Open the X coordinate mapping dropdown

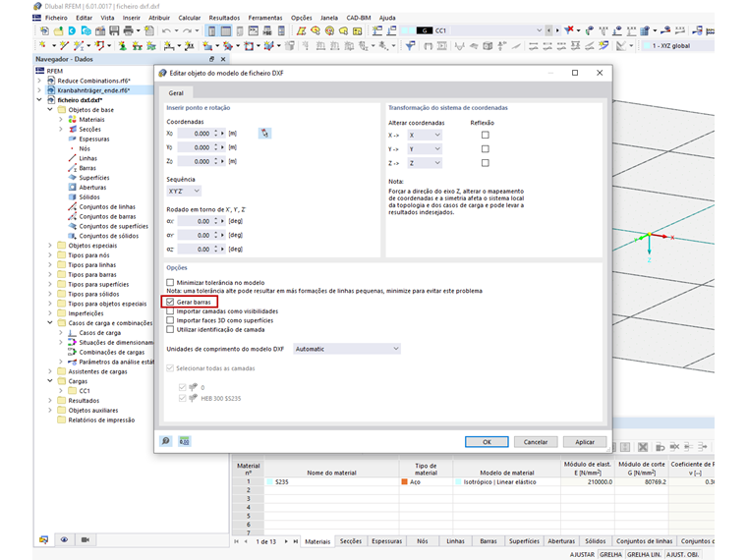pyautogui.click(x=425, y=136)
